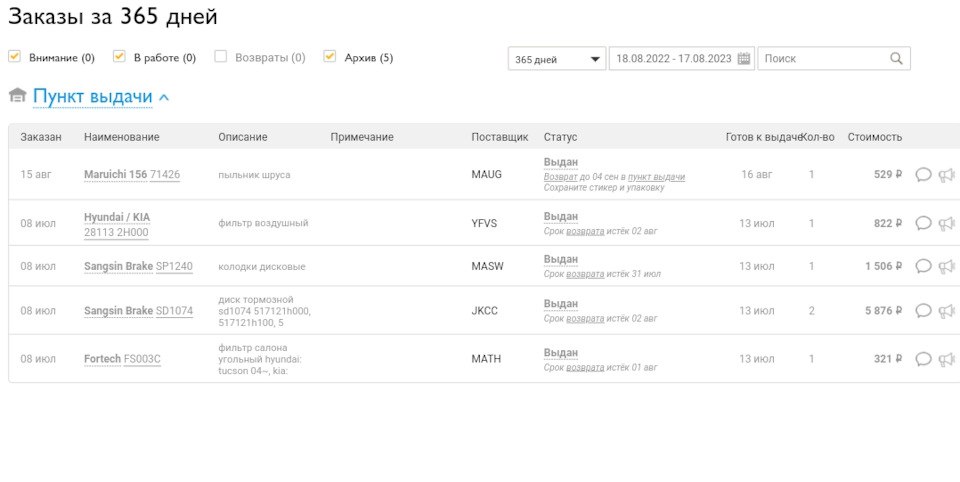Image resolution: width=960 pixels, height=482 pixels.
Task: Uncheck the В работе (0) filter
Action: click(120, 57)
